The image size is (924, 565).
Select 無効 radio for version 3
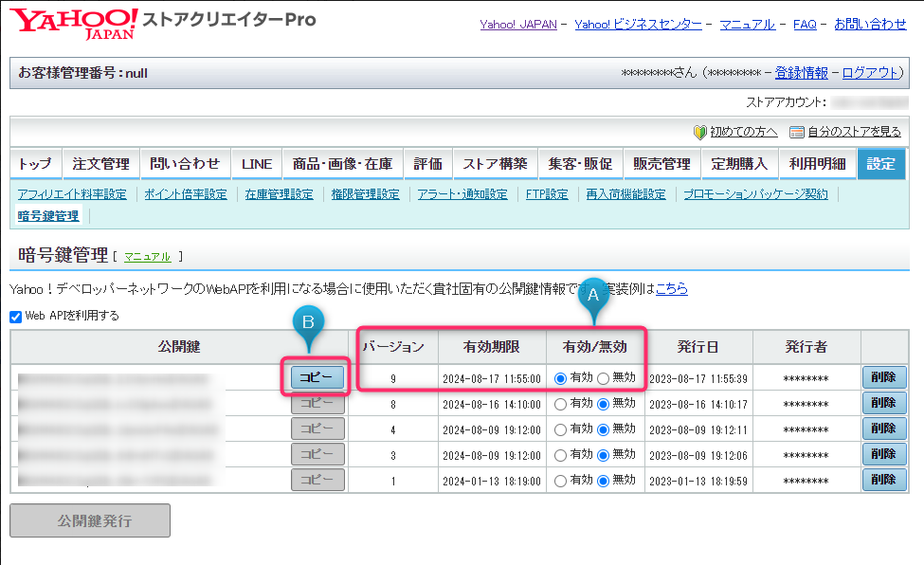pyautogui.click(x=603, y=455)
